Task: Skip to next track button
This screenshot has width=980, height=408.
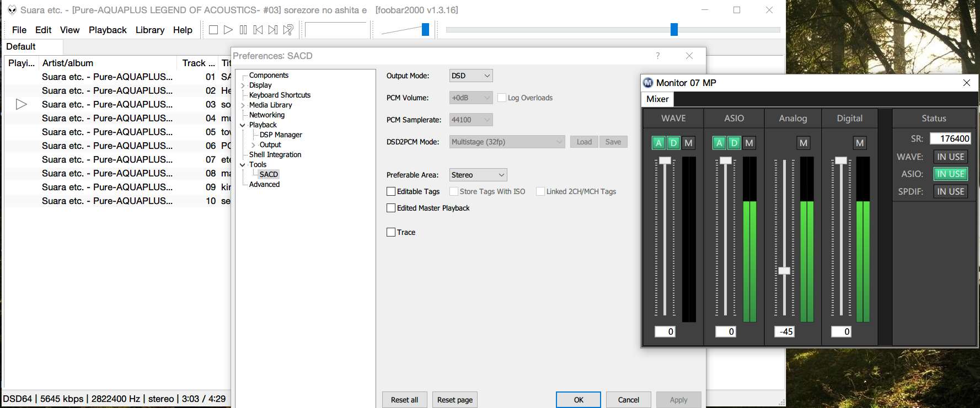Action: click(x=273, y=30)
